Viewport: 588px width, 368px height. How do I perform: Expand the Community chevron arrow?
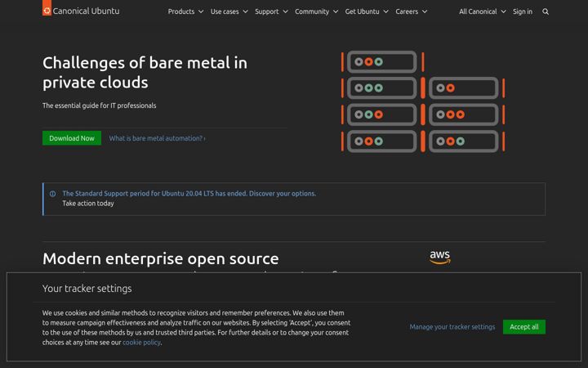336,11
